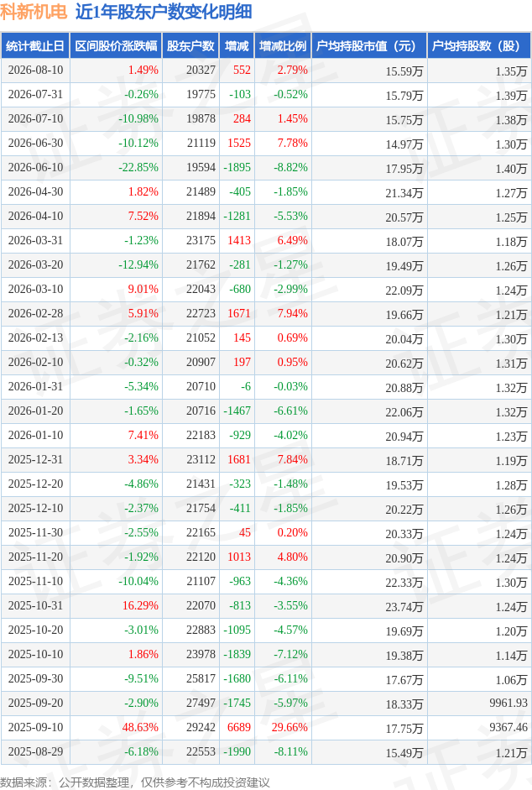The height and width of the screenshot is (790, 532).
Task: Click the 6689 increase value cell
Action: point(239,727)
